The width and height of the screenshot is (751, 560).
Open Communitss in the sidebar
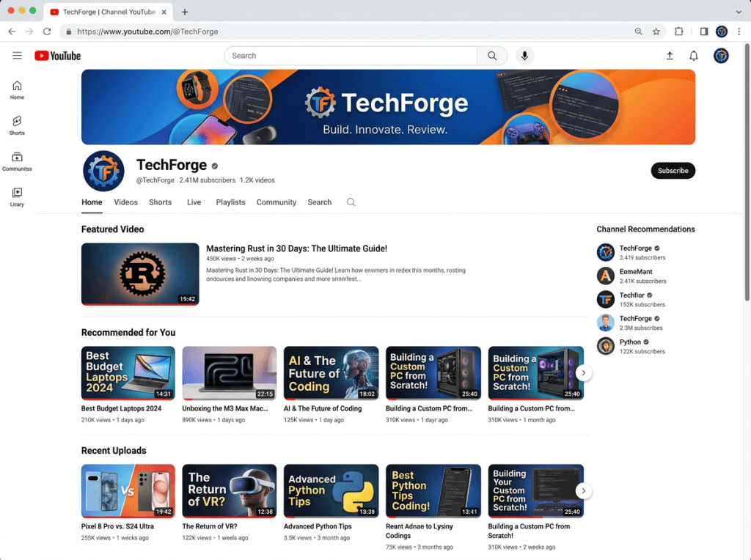click(x=18, y=161)
